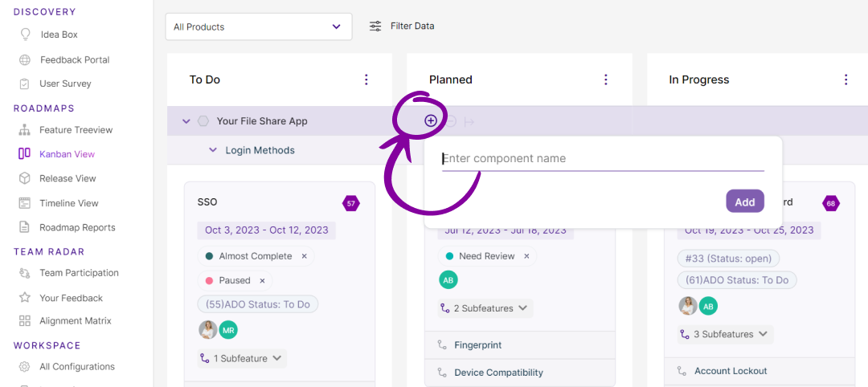This screenshot has height=387, width=868.
Task: Select the Your File Share App radio circle
Action: click(x=203, y=121)
